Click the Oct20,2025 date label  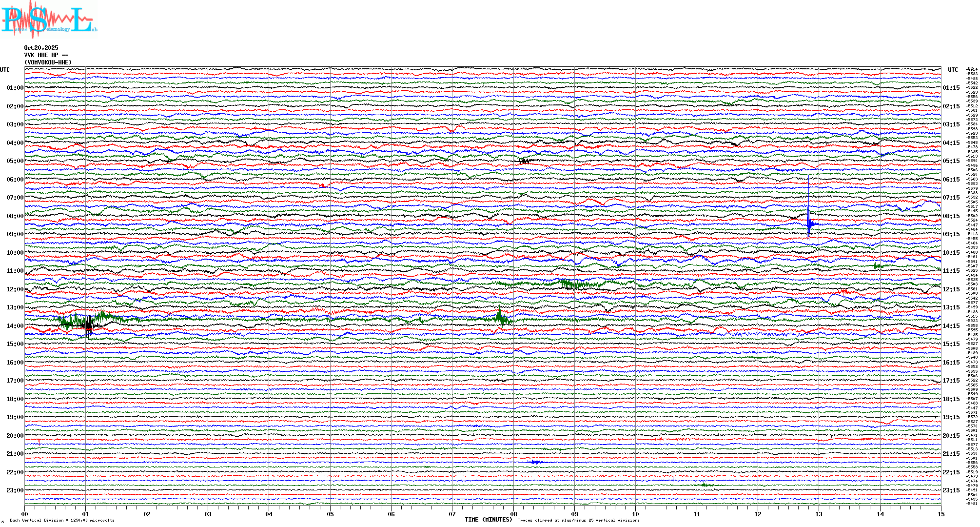(41, 48)
